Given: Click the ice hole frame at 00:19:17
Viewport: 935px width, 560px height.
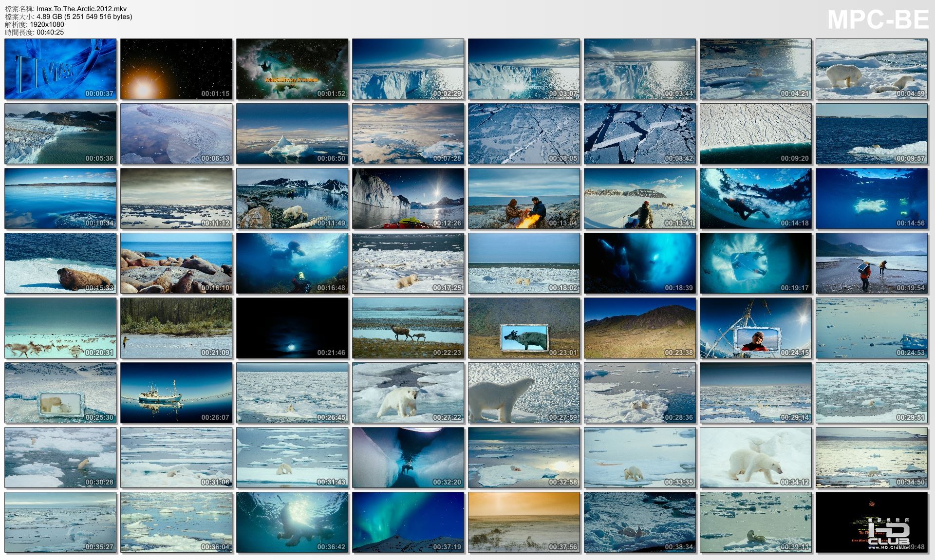Looking at the screenshot, I should [x=756, y=263].
